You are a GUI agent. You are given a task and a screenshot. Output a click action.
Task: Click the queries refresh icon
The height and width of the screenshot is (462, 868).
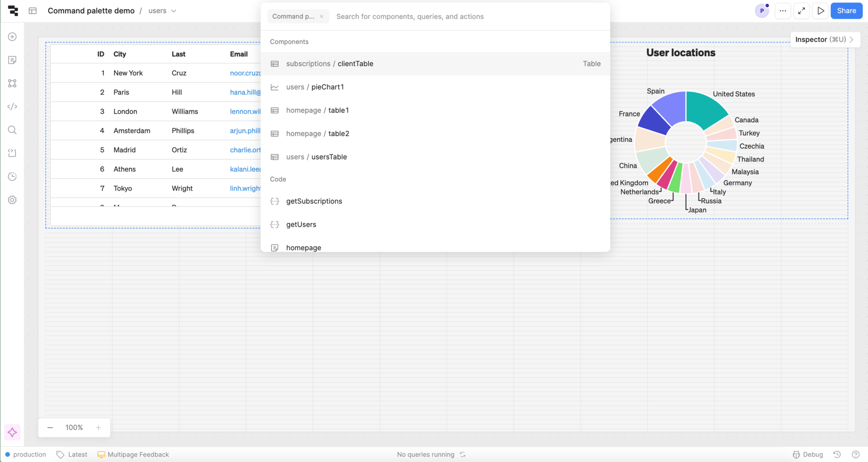[462, 454]
